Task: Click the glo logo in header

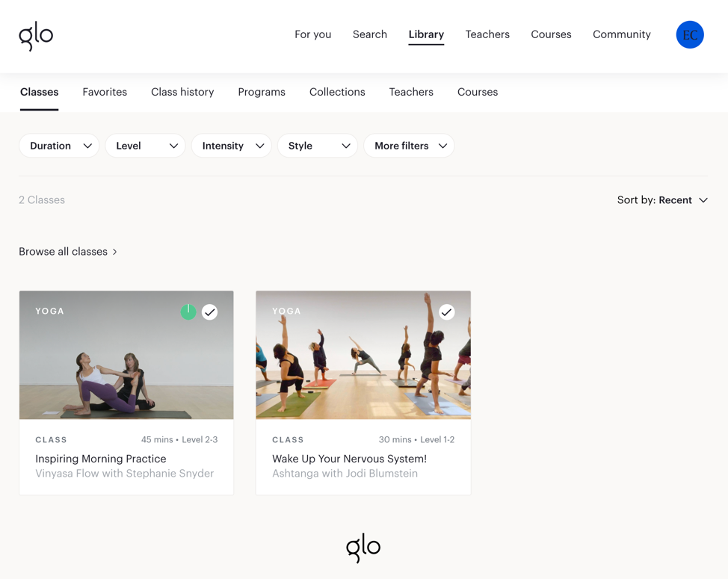Action: pyautogui.click(x=36, y=37)
